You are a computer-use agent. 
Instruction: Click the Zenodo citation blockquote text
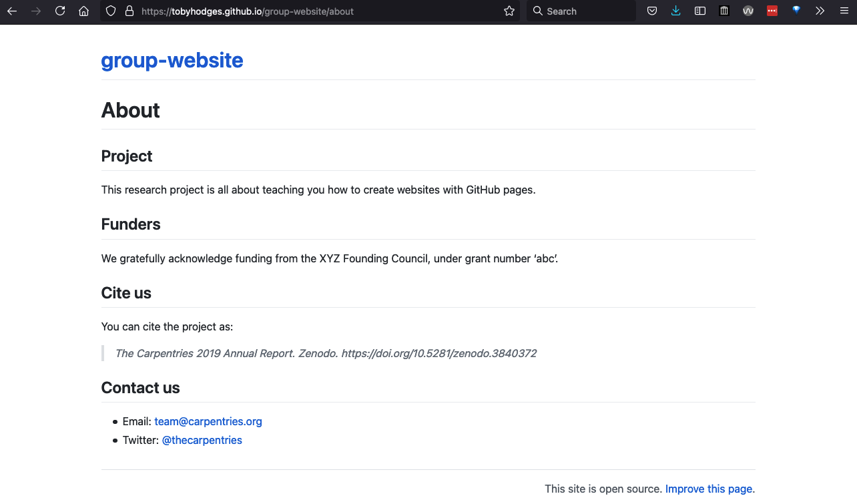[x=326, y=353]
